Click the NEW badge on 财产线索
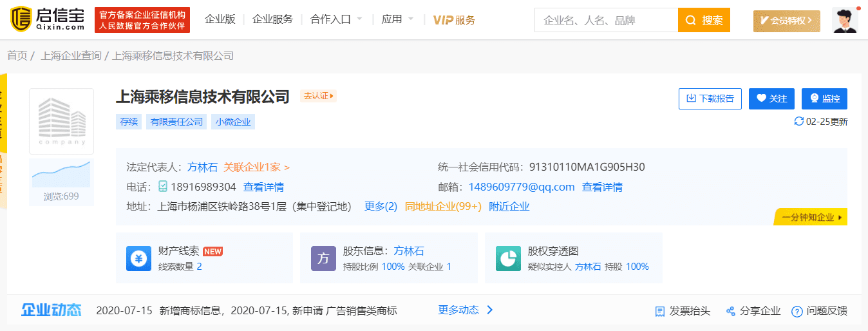The image size is (868, 331). coord(212,251)
